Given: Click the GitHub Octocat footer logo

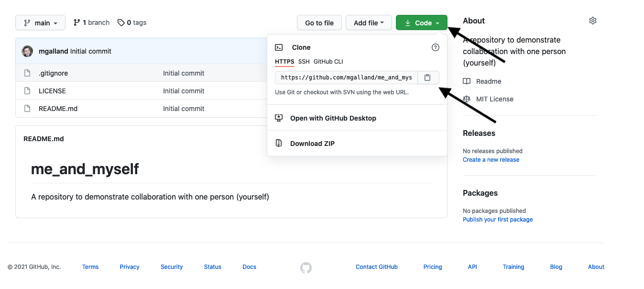Looking at the screenshot, I should pyautogui.click(x=306, y=268).
